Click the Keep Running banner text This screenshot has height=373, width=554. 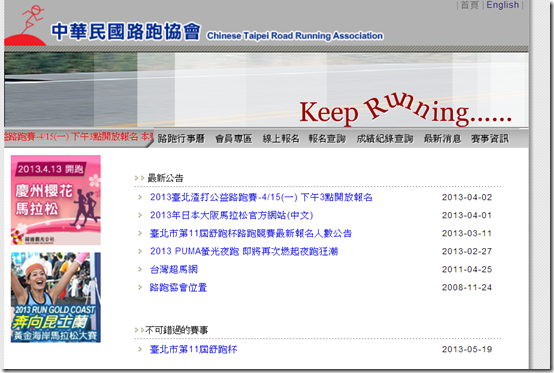(x=405, y=110)
